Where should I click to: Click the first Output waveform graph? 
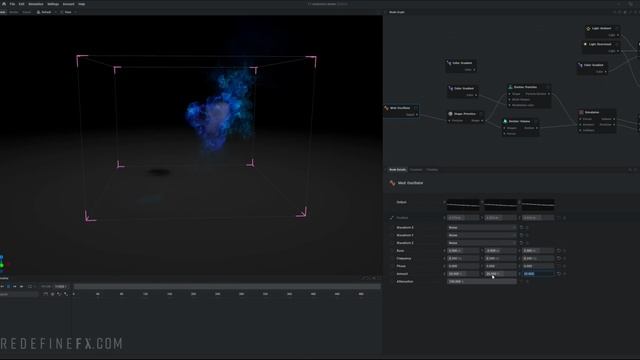point(463,204)
